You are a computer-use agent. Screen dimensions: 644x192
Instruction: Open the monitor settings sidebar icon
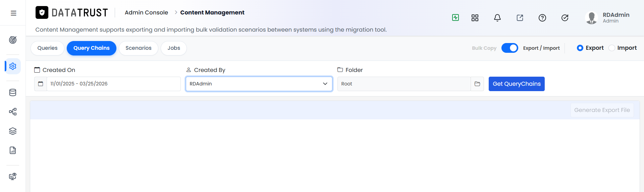click(x=13, y=177)
